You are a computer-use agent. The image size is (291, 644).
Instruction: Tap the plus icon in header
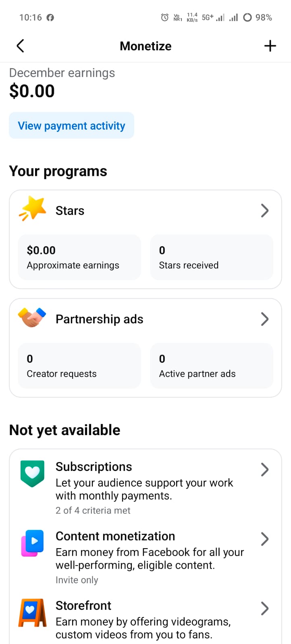point(270,46)
